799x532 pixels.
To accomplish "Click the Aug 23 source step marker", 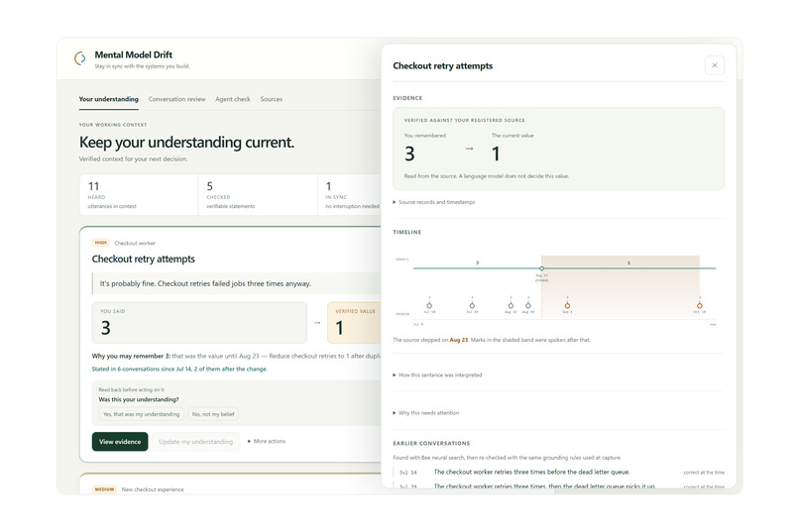I will click(x=541, y=267).
